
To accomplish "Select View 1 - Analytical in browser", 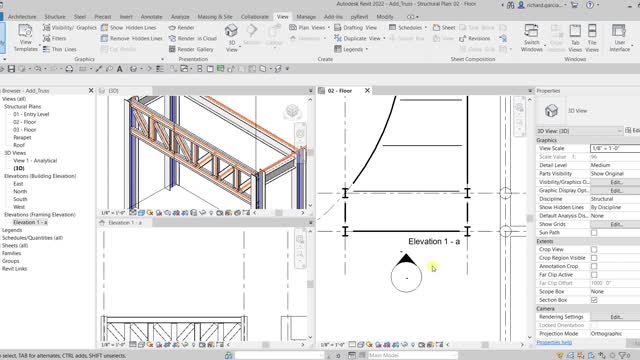I will pyautogui.click(x=35, y=160).
